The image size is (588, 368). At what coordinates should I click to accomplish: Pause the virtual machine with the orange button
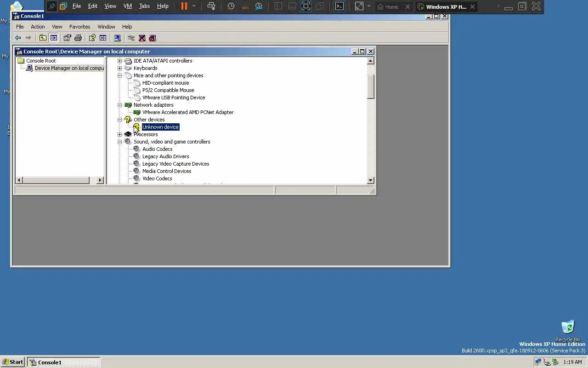184,6
